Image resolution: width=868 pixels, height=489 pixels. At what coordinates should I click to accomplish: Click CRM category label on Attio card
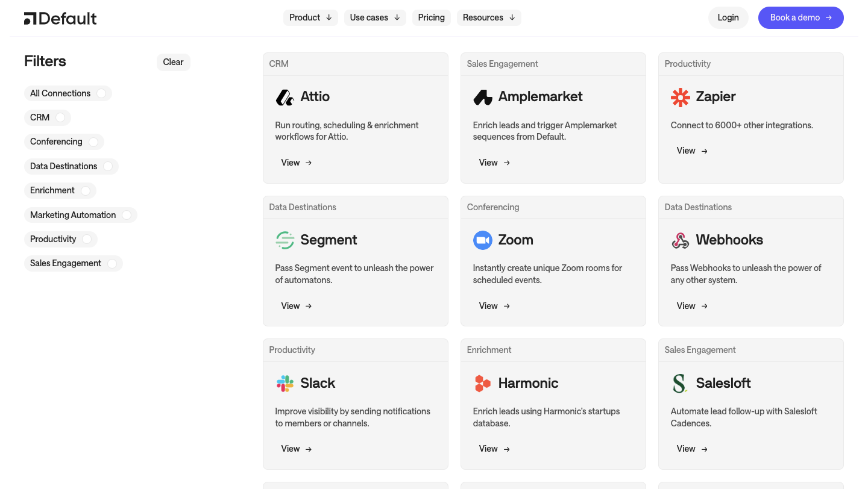(279, 64)
